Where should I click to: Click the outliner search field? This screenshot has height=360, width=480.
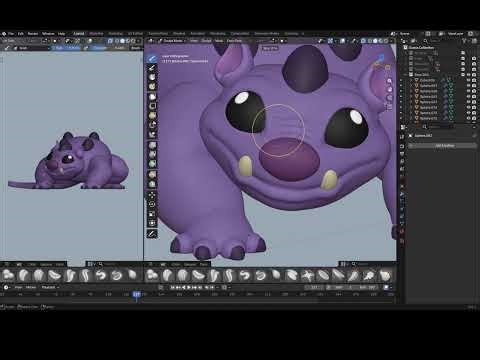coord(440,41)
